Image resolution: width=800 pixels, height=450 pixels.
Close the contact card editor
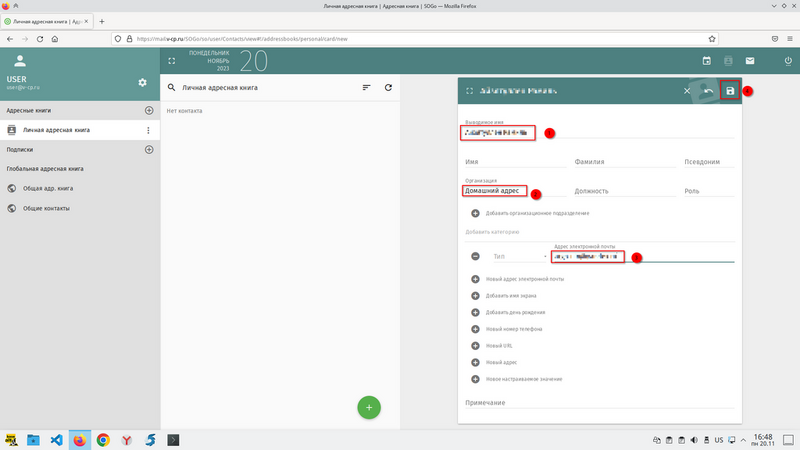pos(686,91)
